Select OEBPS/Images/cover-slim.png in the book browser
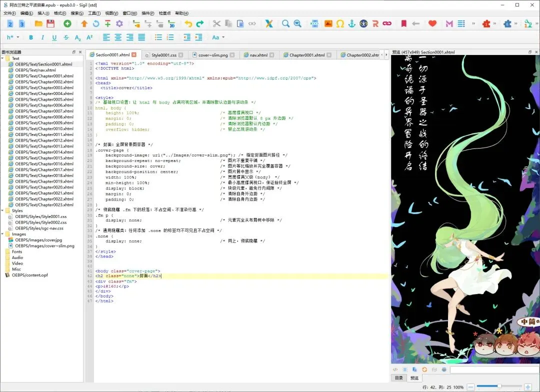The image size is (540, 392). pyautogui.click(x=44, y=245)
